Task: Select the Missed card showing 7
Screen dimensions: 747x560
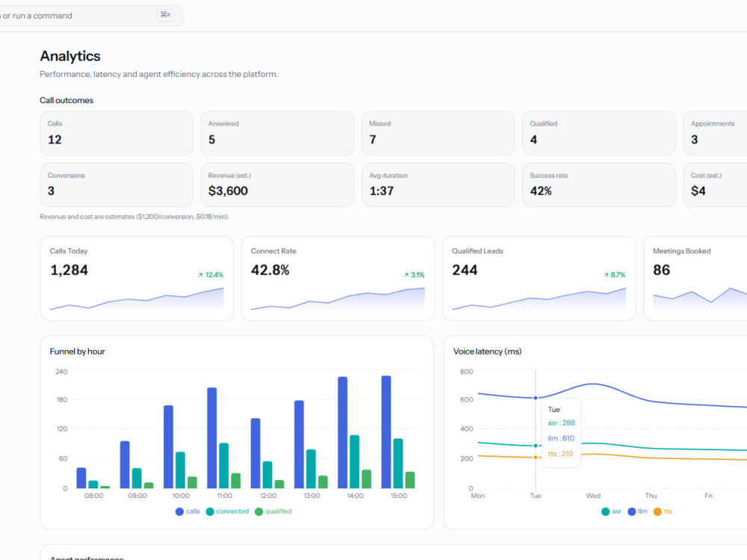Action: coord(438,134)
